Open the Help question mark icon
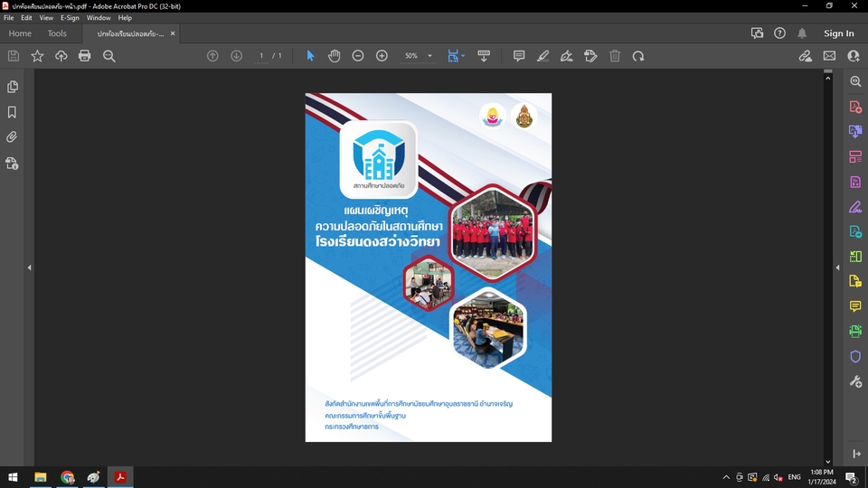Image resolution: width=868 pixels, height=488 pixels. point(779,33)
